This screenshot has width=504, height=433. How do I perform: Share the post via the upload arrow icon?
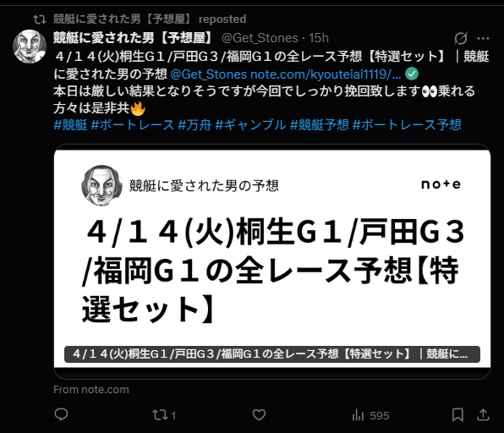click(x=483, y=414)
